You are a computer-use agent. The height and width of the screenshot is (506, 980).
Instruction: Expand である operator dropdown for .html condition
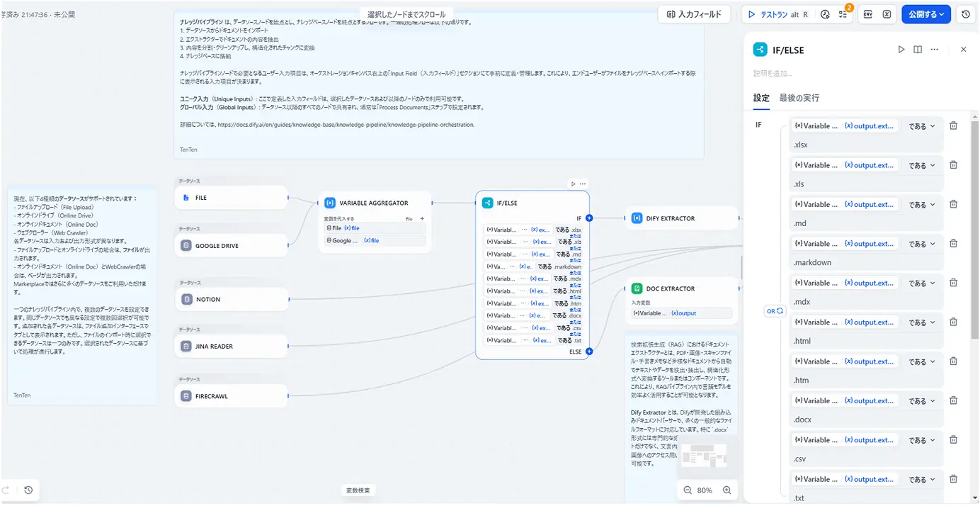pos(922,322)
